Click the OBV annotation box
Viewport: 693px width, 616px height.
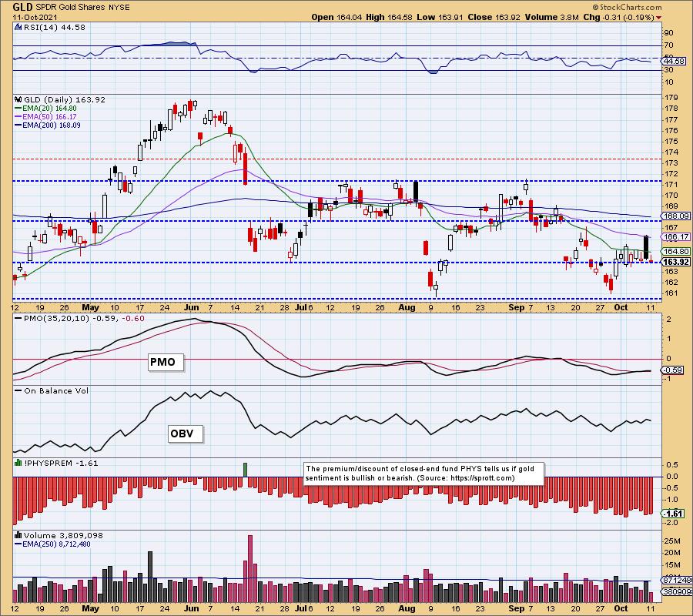(185, 434)
